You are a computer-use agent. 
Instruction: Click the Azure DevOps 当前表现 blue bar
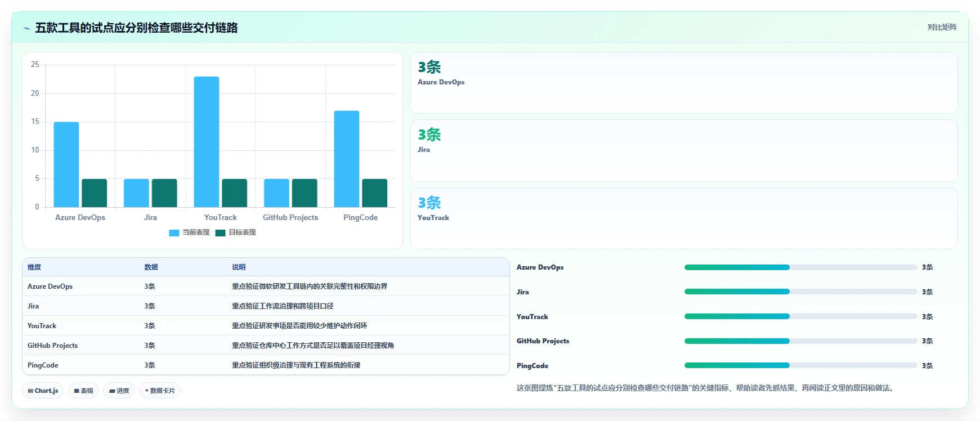click(66, 164)
